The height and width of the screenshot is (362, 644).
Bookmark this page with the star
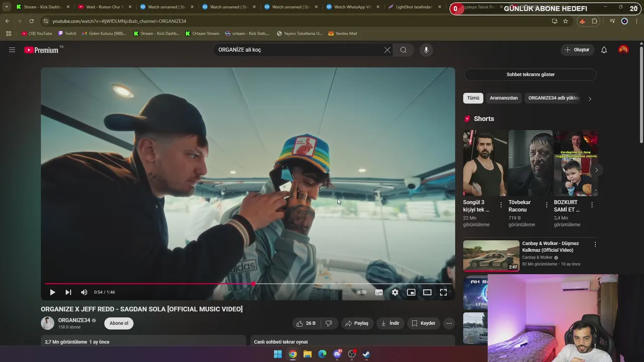pyautogui.click(x=566, y=21)
